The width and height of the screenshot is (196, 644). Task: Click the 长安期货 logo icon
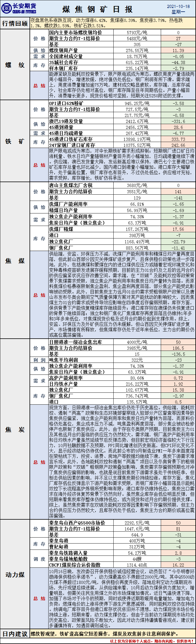(6, 8)
